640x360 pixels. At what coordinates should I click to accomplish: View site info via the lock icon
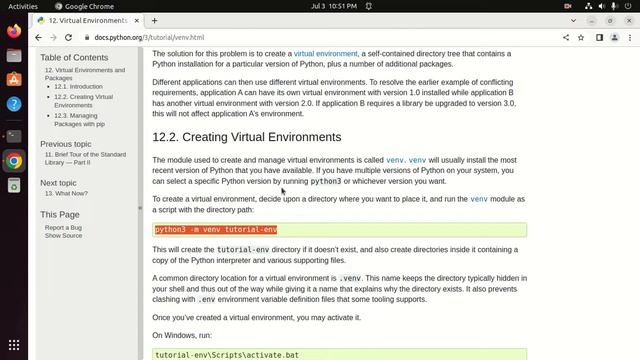(87, 38)
